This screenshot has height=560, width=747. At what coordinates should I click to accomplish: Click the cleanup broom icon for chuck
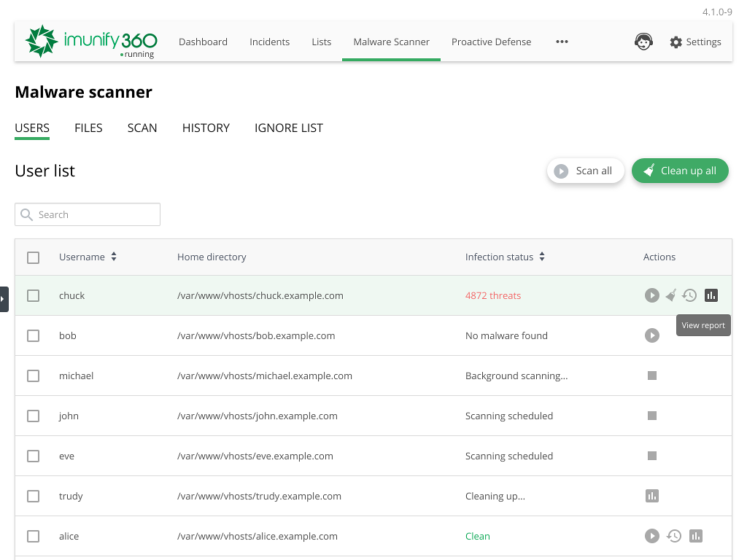point(671,295)
